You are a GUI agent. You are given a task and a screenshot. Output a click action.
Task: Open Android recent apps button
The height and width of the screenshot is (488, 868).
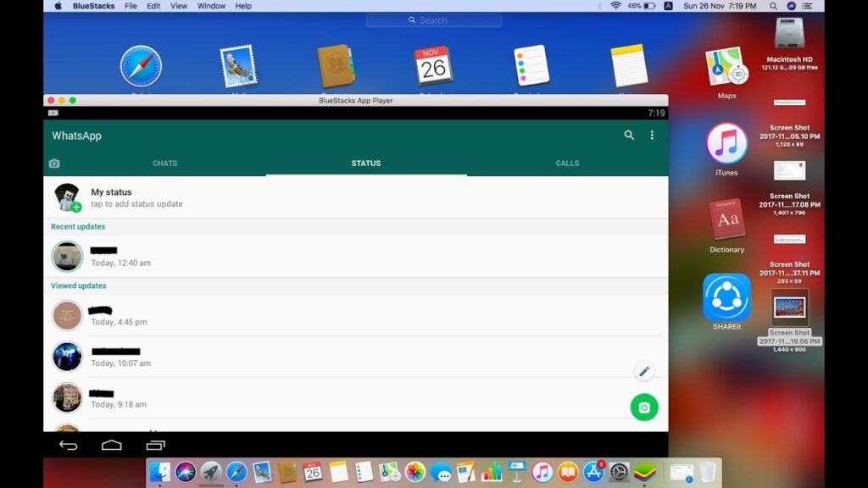(155, 444)
